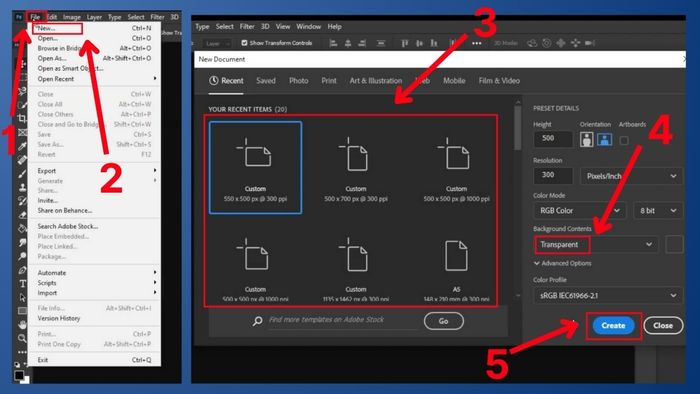Select the Frame tool in the toolbar
Image resolution: width=700 pixels, height=394 pixels.
22,132
